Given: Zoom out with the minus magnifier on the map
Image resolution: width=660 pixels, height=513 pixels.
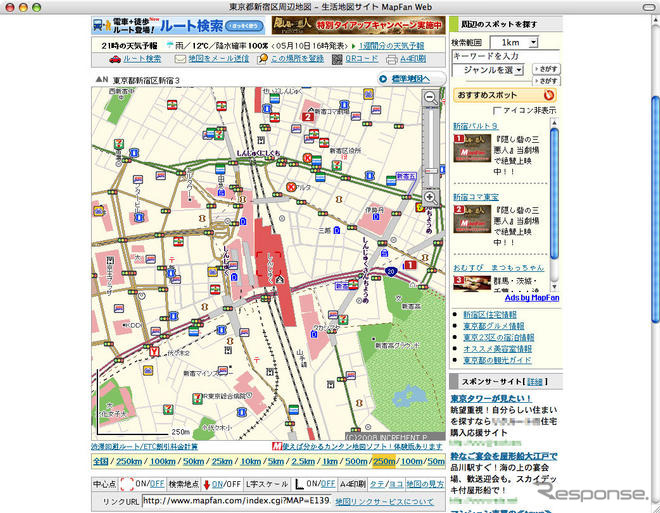Looking at the screenshot, I should click(430, 98).
